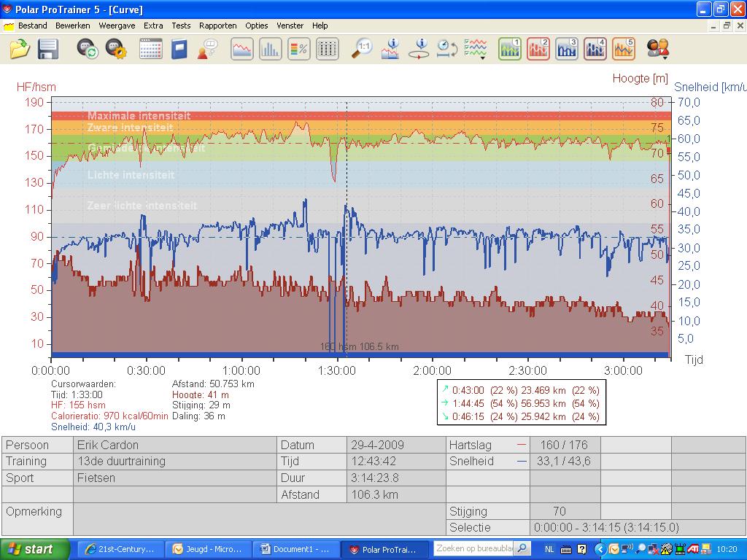The width and height of the screenshot is (747, 560).
Task: Open the Opties menu
Action: point(256,26)
